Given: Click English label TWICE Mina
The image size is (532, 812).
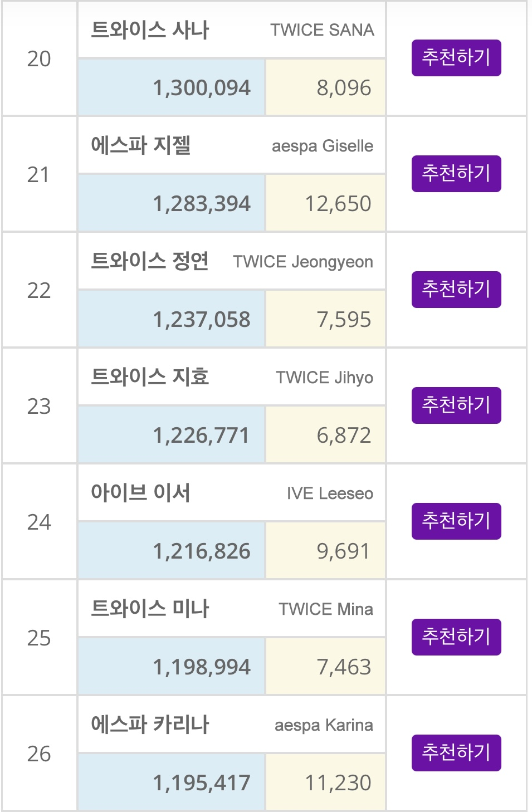Looking at the screenshot, I should tap(326, 609).
